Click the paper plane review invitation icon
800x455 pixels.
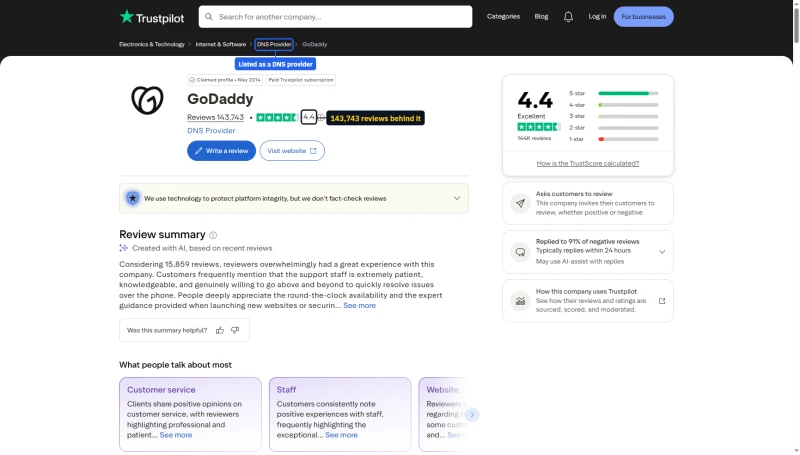click(x=520, y=203)
